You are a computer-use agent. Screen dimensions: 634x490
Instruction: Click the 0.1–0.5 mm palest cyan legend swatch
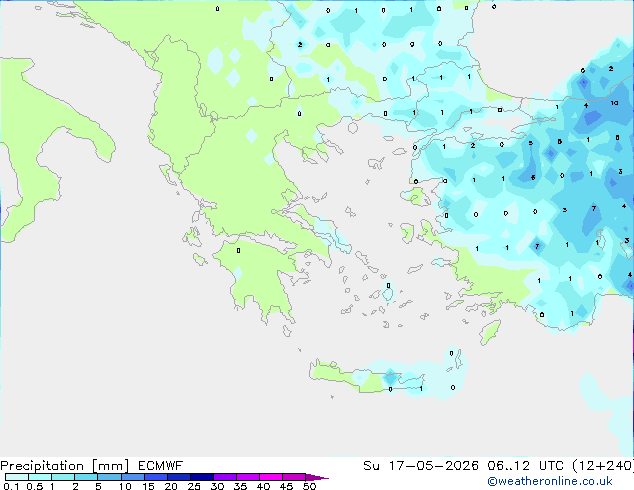pyautogui.click(x=17, y=477)
